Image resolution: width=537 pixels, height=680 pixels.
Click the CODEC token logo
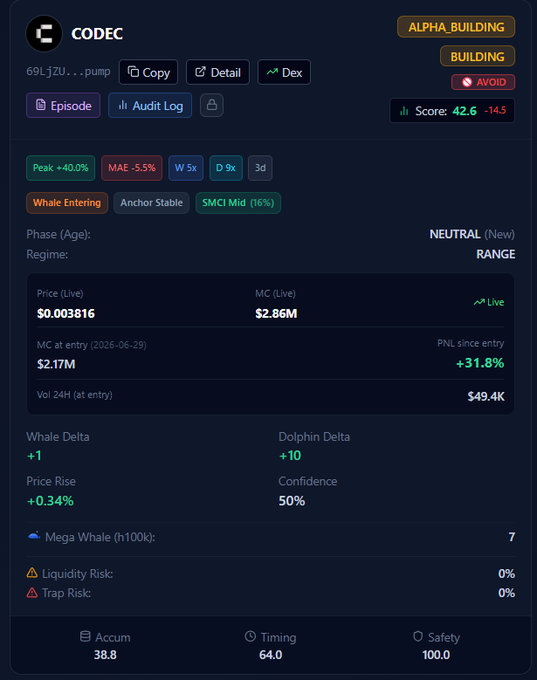click(44, 33)
